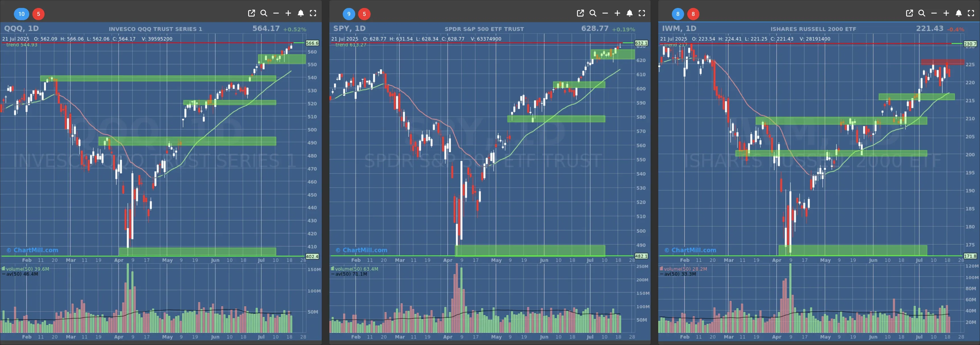This screenshot has width=980, height=345.
Task: Expand IWM chart to fullscreen
Action: [x=971, y=13]
